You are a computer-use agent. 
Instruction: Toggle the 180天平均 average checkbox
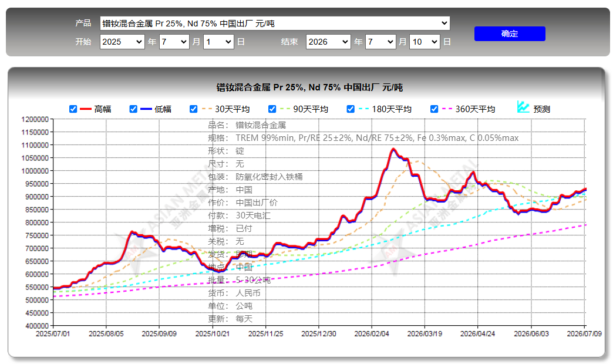[351, 109]
